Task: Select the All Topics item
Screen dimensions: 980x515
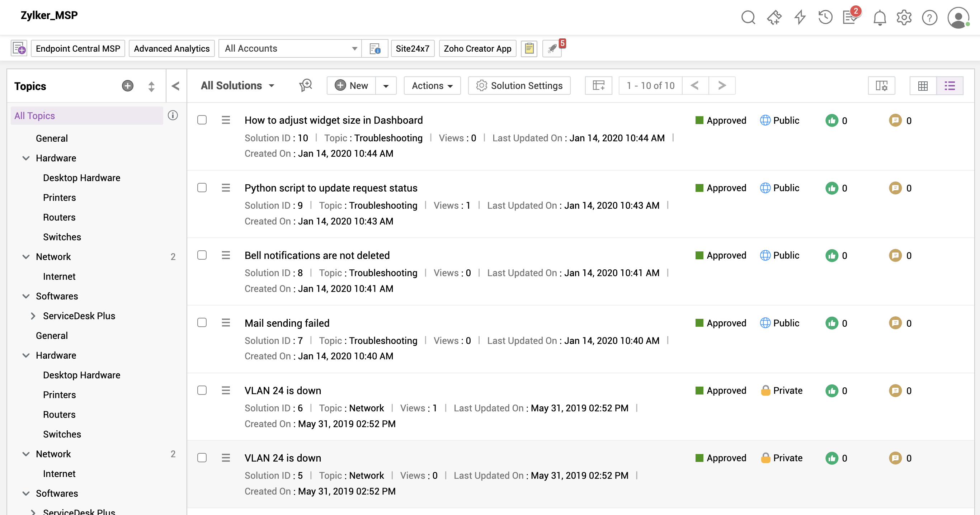Action: [x=35, y=115]
